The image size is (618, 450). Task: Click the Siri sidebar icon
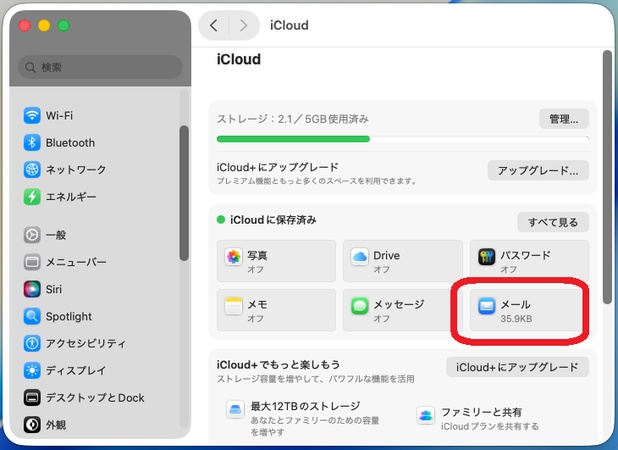click(32, 289)
